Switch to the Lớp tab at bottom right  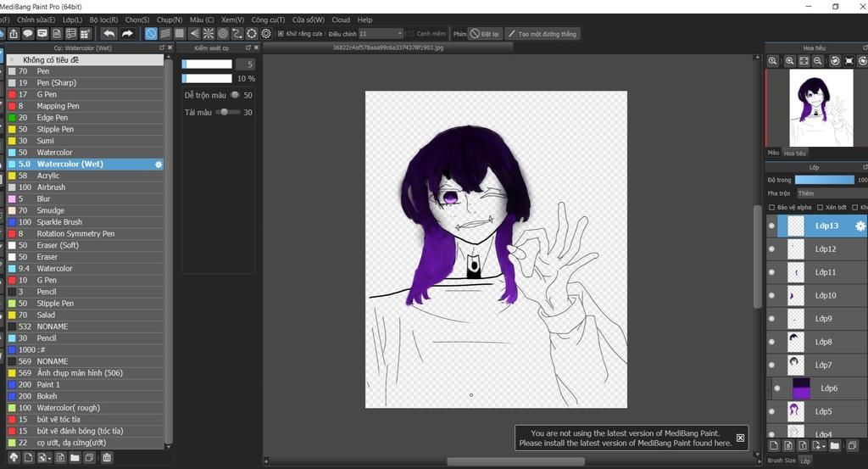point(805,461)
